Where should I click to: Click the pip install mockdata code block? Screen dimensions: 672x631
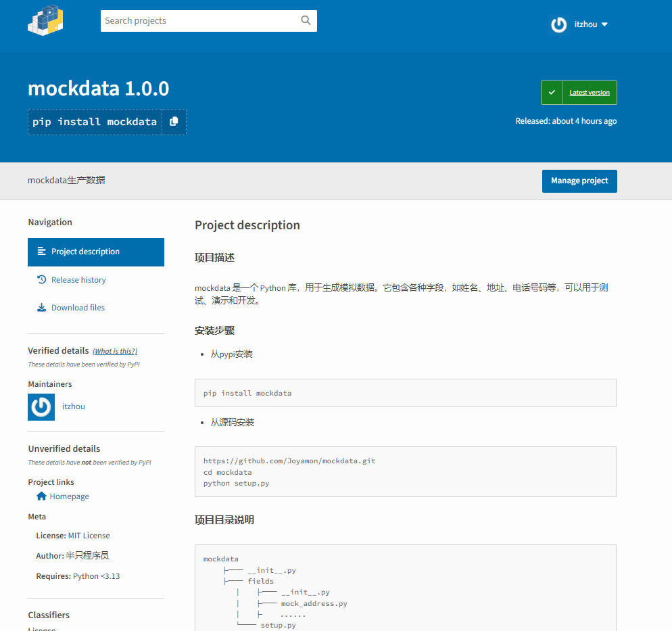pos(406,393)
